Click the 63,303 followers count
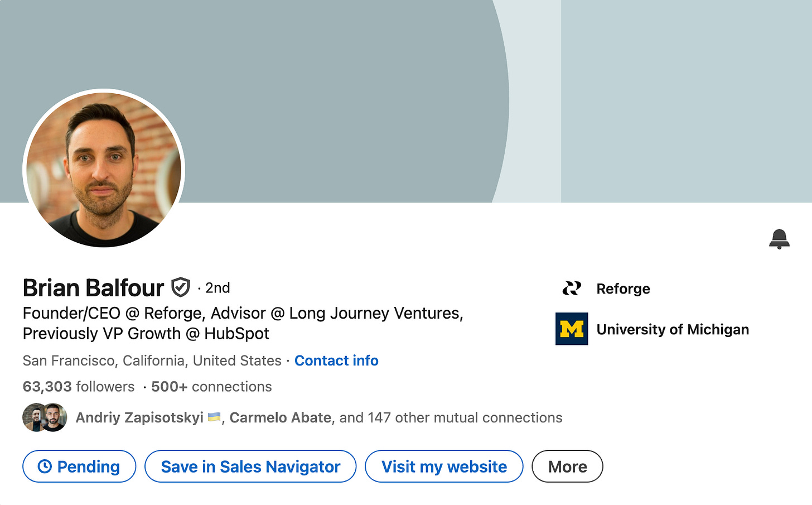This screenshot has width=812, height=505. (x=78, y=386)
